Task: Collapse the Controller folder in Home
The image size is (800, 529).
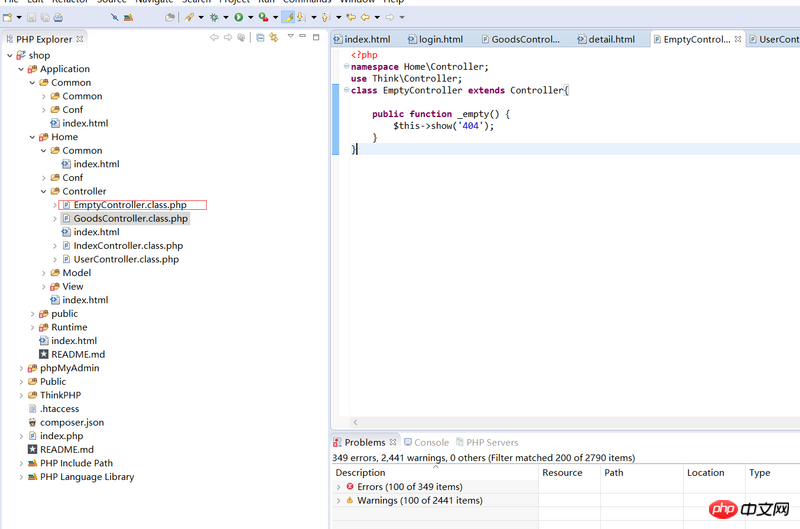Action: coord(44,191)
